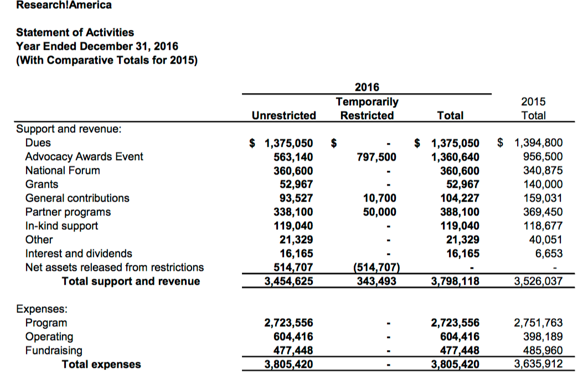The width and height of the screenshot is (588, 375).
Task: Click the Interest and dividends row label
Action: (x=79, y=254)
